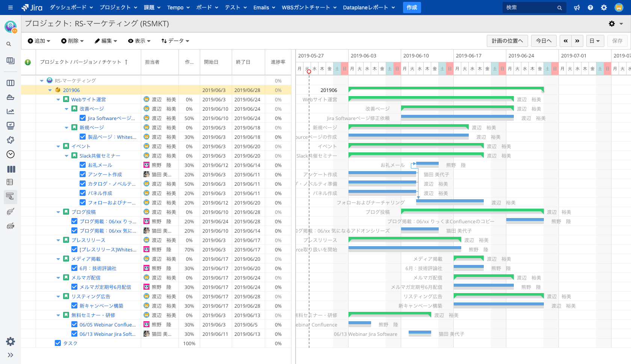Screen dimensions: 631x364
Task: Toggle checkbox for タスク row
Action: (x=58, y=343)
